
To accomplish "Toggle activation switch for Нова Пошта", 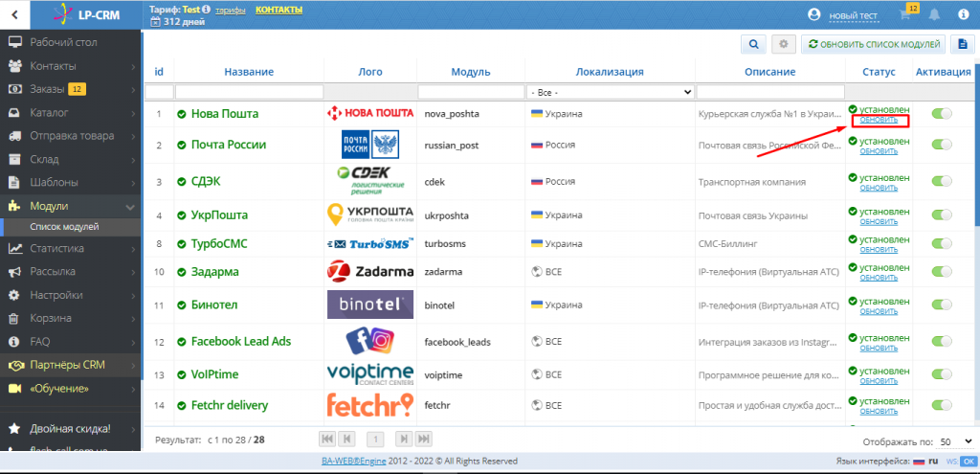I will [942, 113].
